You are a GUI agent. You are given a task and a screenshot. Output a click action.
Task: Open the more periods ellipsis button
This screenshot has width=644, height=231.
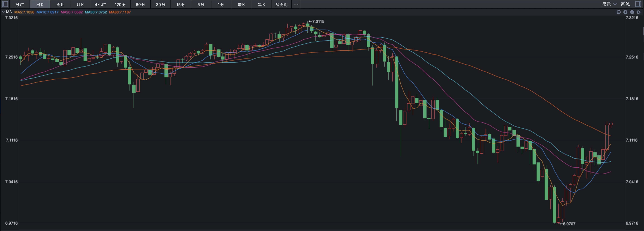pyautogui.click(x=296, y=5)
